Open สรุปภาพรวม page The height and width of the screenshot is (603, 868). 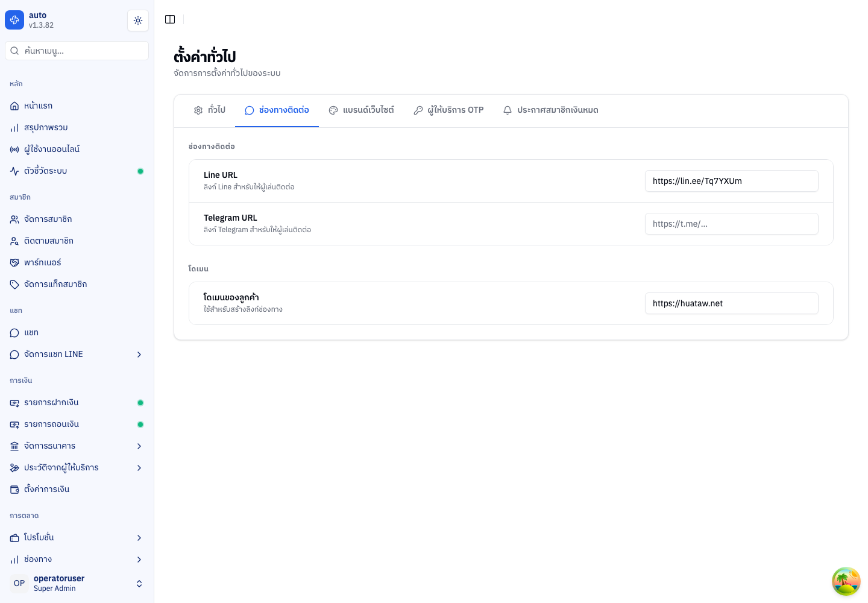click(x=77, y=128)
